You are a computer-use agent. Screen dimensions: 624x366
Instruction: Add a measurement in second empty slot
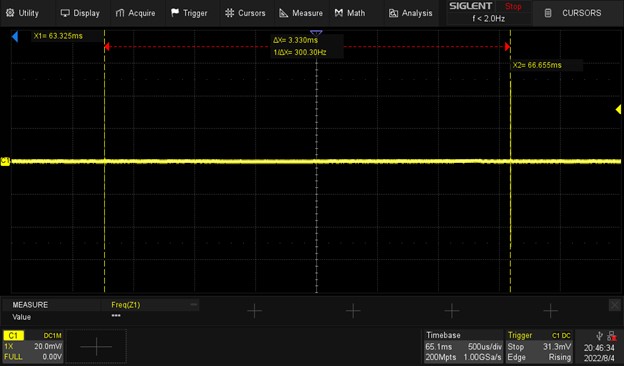(x=353, y=311)
